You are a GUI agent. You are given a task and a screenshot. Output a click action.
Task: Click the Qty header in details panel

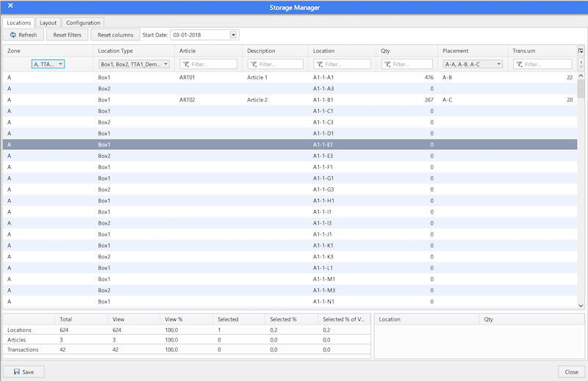tap(531, 319)
